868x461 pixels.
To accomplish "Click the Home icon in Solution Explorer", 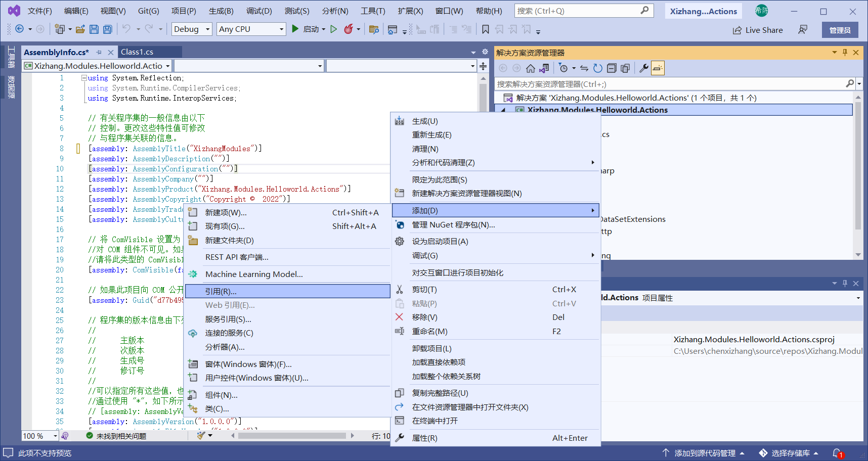I will (x=531, y=68).
